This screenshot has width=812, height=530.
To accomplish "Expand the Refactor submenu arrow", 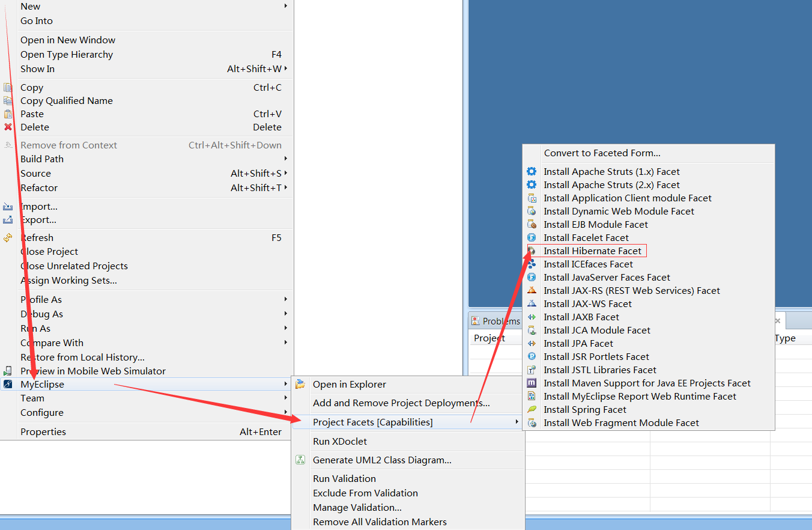I will 286,187.
